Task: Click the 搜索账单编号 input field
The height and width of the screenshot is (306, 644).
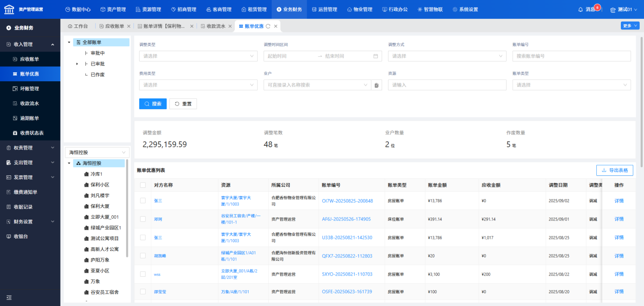Action: pyautogui.click(x=571, y=56)
